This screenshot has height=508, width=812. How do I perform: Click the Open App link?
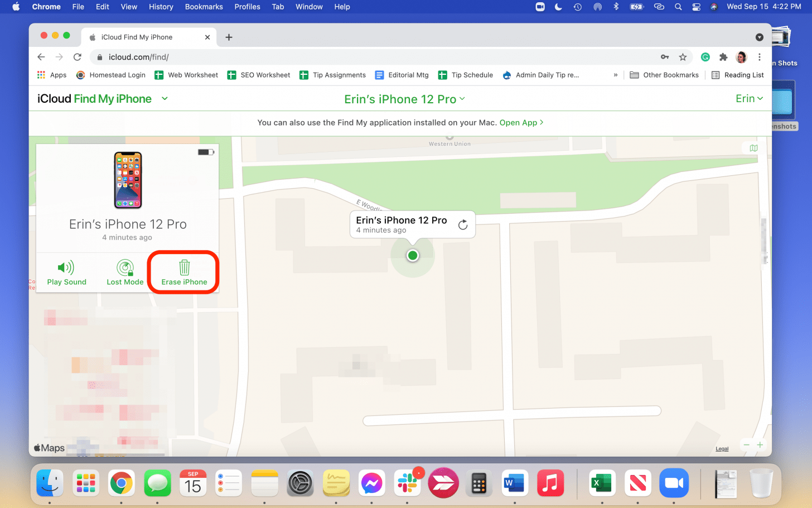[521, 122]
